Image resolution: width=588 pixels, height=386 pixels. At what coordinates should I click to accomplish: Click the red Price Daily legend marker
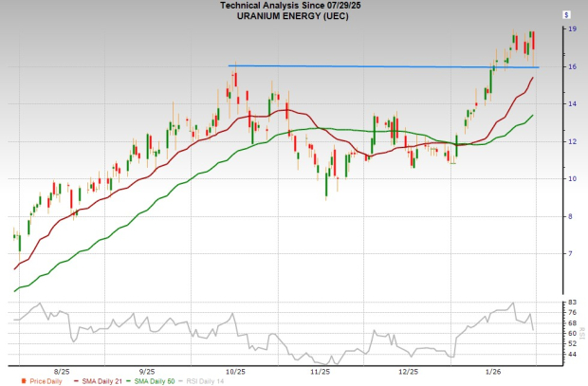coord(24,381)
